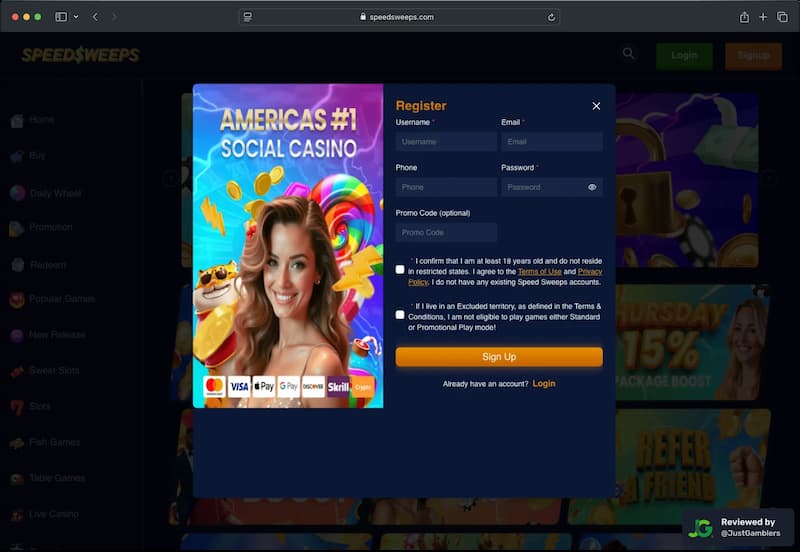Click the Sweet Slots sidebar icon

(x=17, y=371)
